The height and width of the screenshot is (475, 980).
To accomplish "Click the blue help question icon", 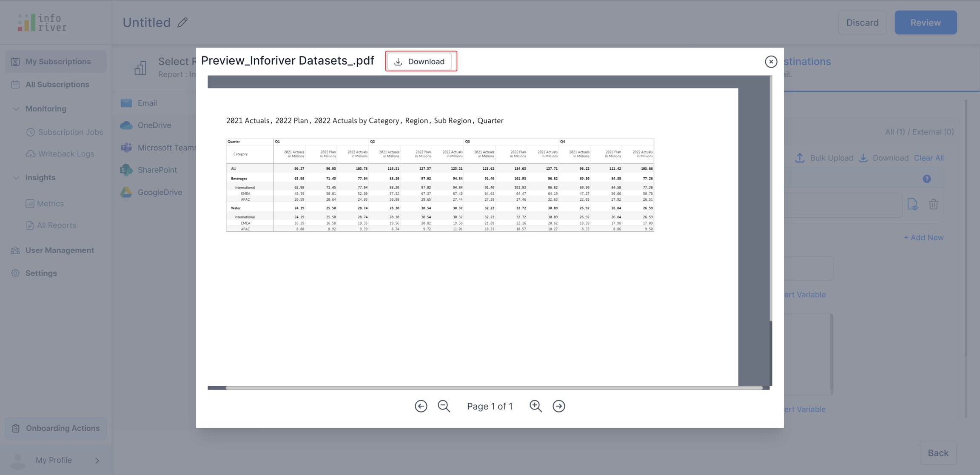I will [x=926, y=179].
